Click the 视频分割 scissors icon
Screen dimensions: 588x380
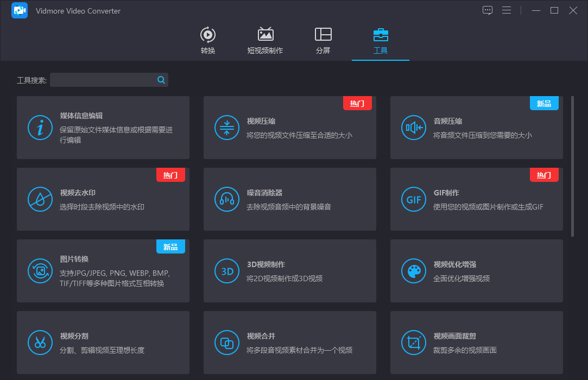[40, 343]
